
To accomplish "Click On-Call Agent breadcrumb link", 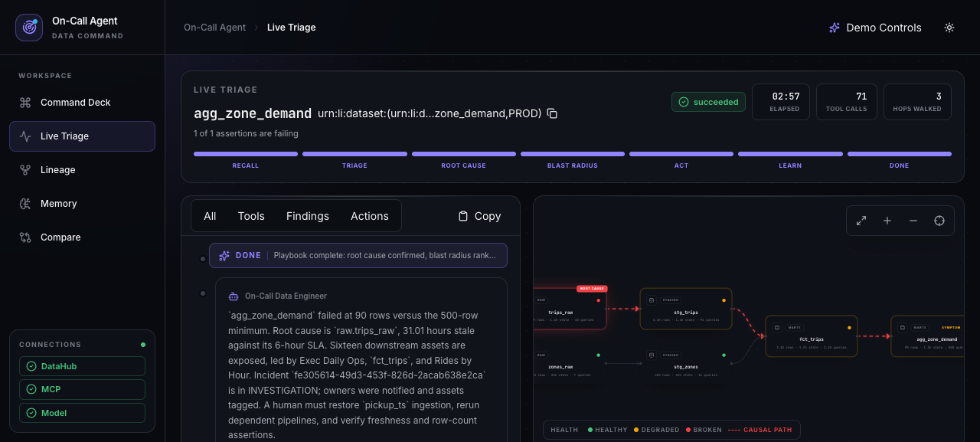I will pos(214,28).
